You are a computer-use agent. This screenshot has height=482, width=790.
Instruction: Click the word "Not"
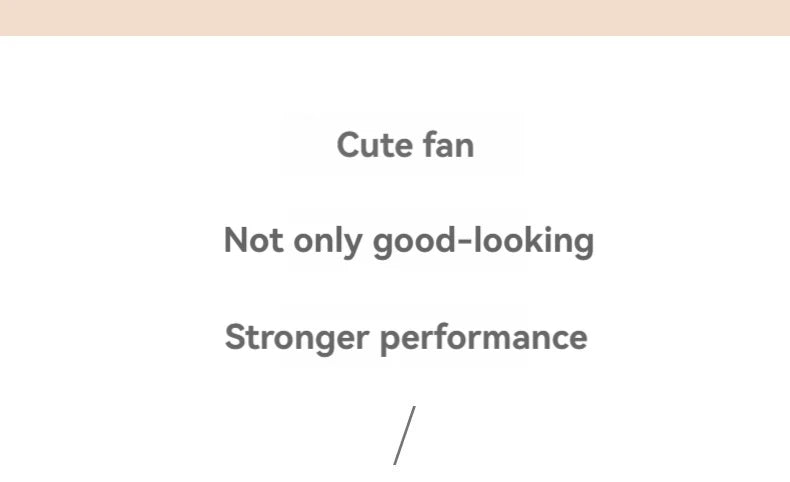253,240
